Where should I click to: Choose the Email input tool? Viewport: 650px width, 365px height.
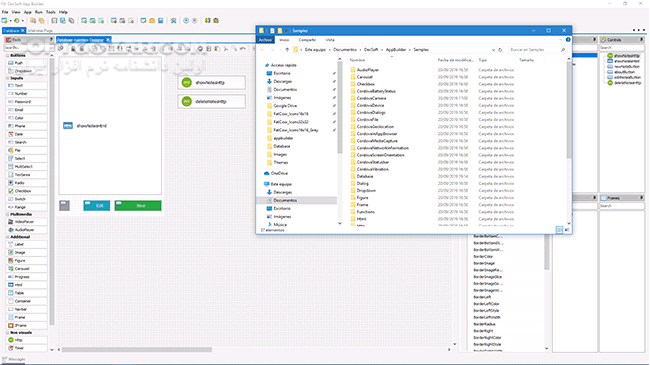(x=27, y=110)
